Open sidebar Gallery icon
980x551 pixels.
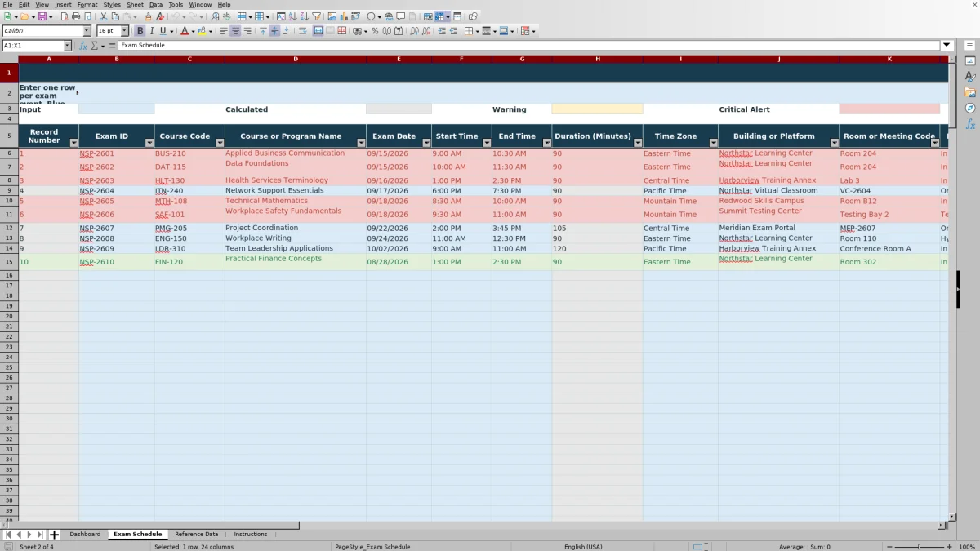click(x=971, y=92)
